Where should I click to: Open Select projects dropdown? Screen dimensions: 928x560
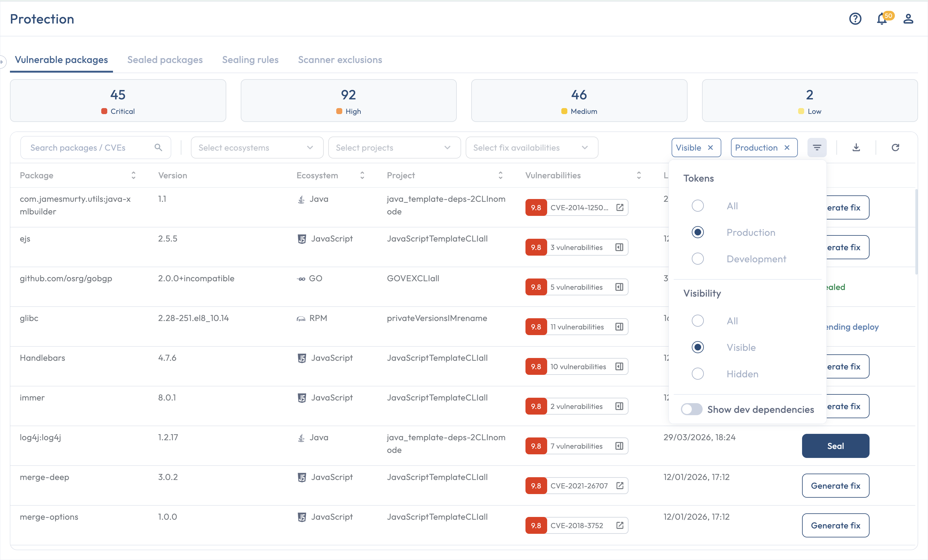tap(394, 148)
